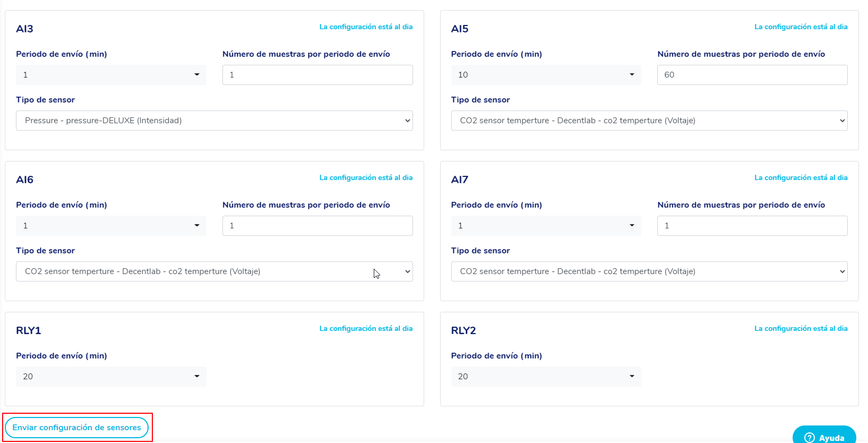868x443 pixels.
Task: Click AI3 configuración está al día status
Action: [366, 27]
